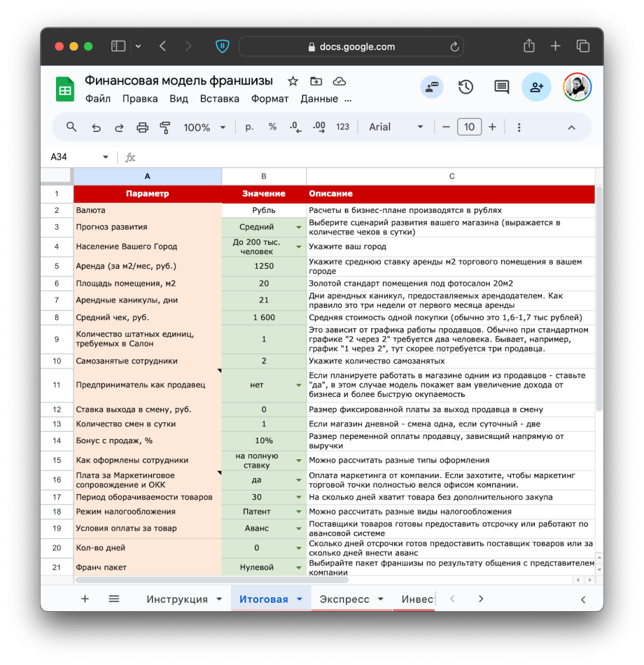
Task: Open the Вид menu
Action: (x=178, y=99)
